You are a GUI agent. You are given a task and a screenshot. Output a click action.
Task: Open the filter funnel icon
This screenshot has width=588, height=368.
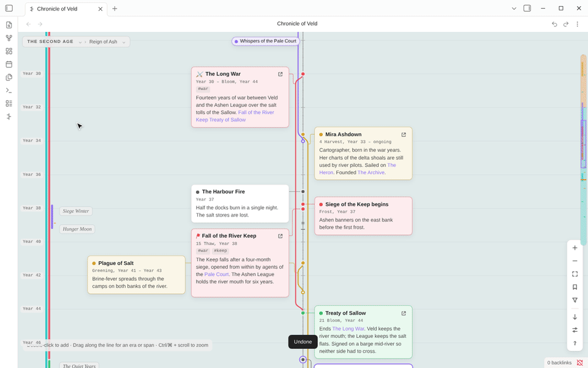[575, 300]
